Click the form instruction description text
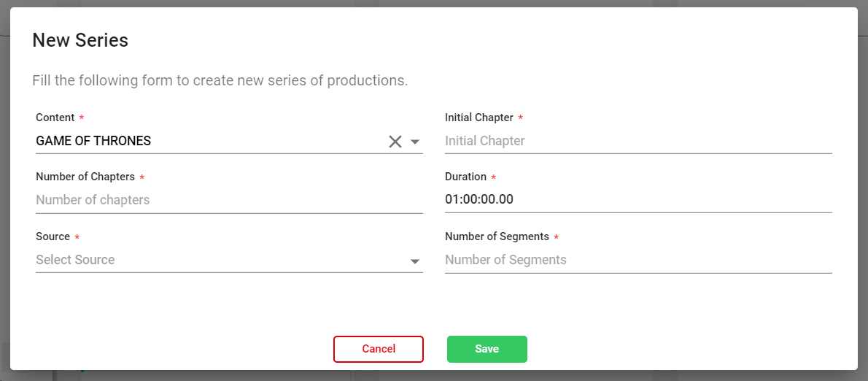 coord(220,80)
